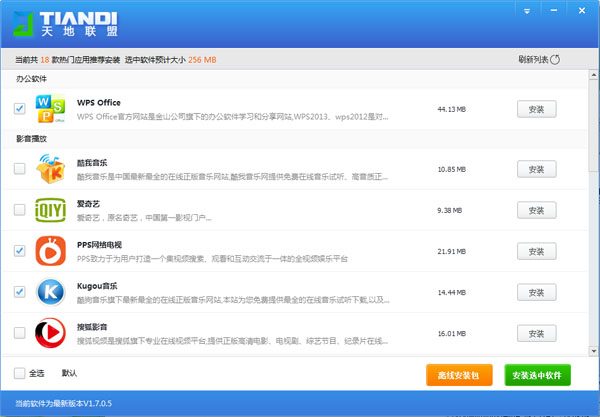The image size is (600, 417).
Task: Select the 影音播放 category header
Action: pos(31,139)
